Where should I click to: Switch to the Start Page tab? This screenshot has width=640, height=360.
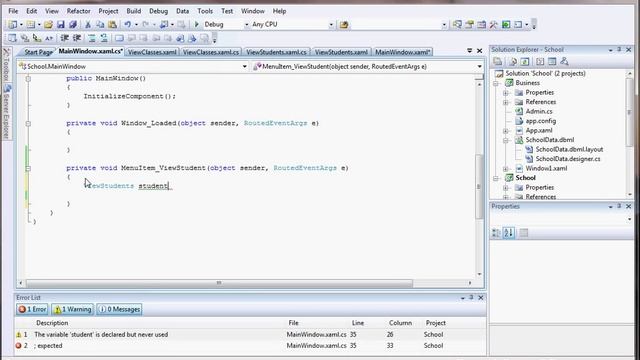[38, 52]
